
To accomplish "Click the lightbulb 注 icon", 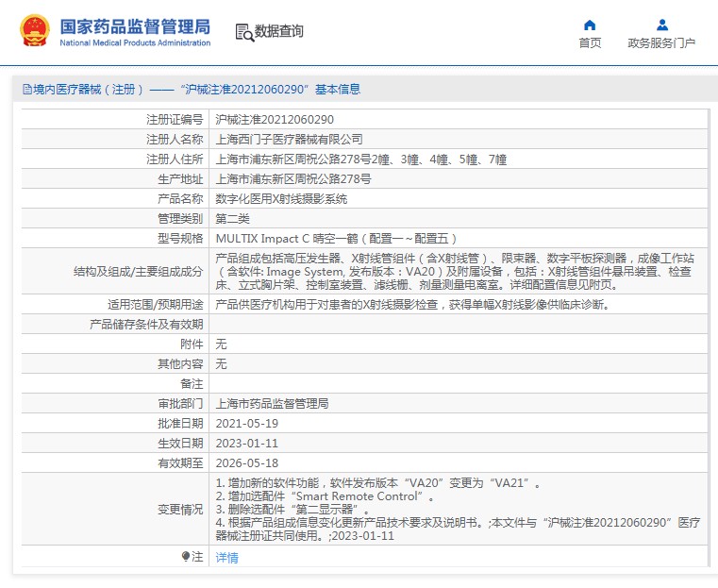I will (x=186, y=557).
